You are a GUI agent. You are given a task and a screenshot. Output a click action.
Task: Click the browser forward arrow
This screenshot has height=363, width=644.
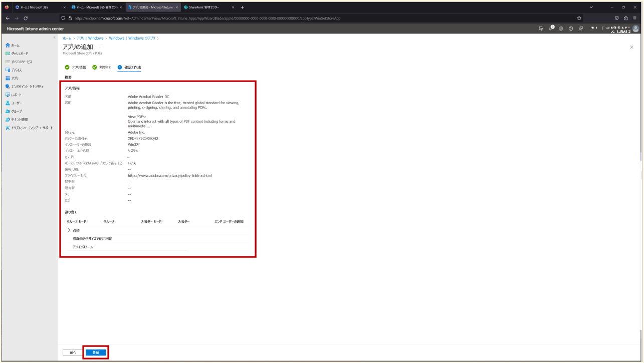(16, 18)
